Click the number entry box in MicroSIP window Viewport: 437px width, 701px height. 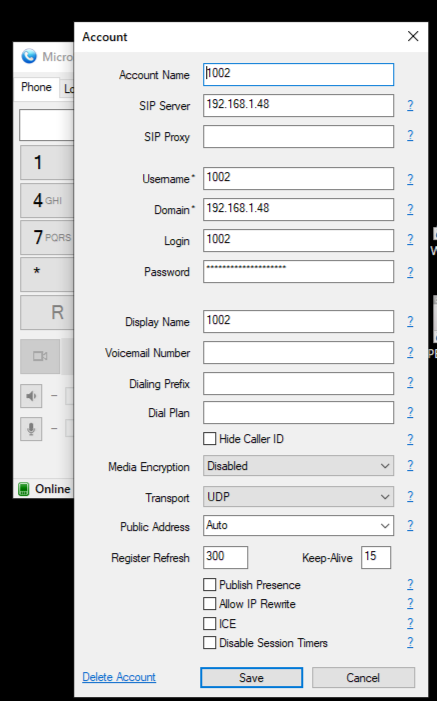tap(47, 125)
